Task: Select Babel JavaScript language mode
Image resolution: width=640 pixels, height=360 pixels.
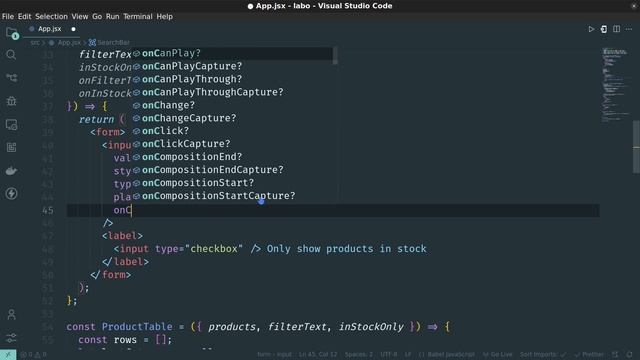Action: pos(447,355)
